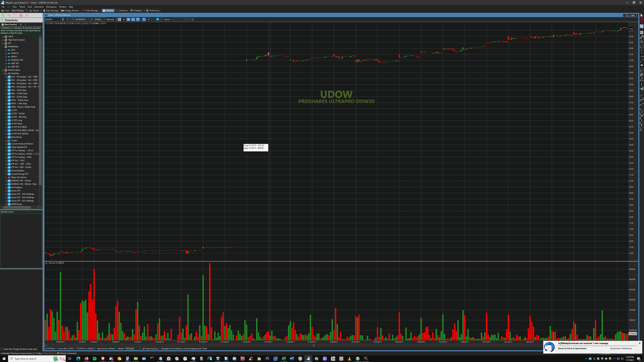Image resolution: width=644 pixels, height=362 pixels.
Task: Select the pointer cursor drawing tool
Action: (x=641, y=15)
